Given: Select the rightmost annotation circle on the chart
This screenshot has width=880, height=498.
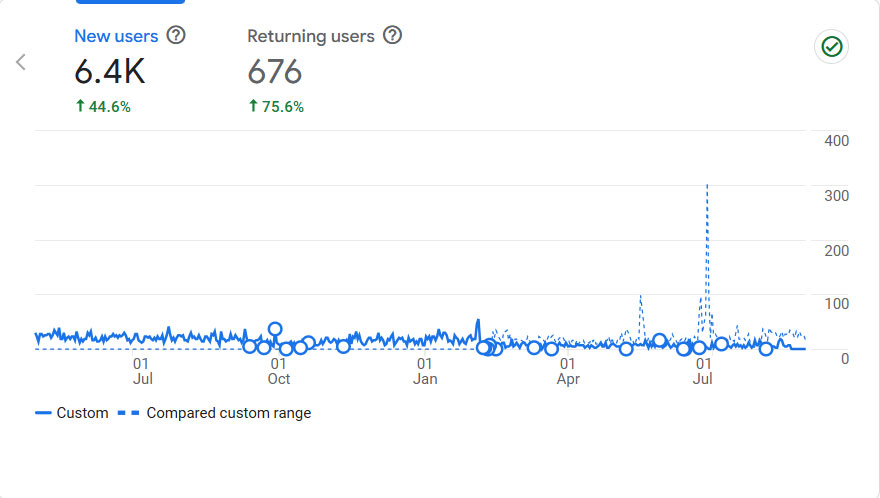Looking at the screenshot, I should coord(766,349).
